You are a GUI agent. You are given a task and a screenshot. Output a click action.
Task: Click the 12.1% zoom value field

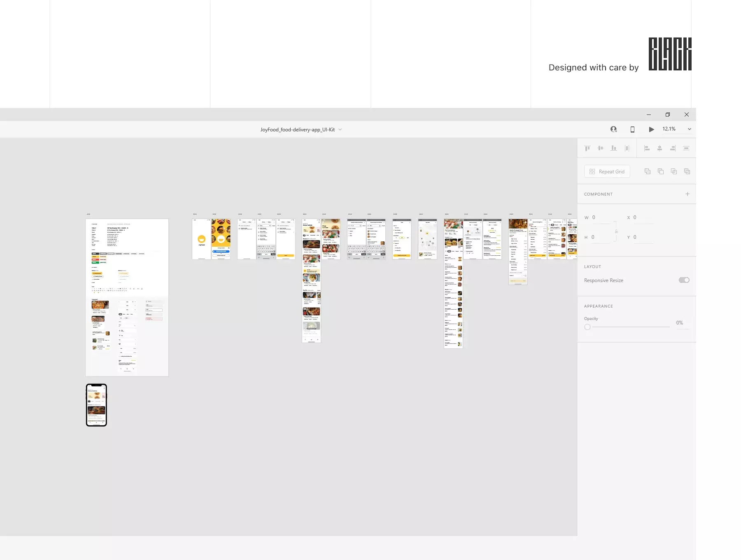tap(669, 129)
